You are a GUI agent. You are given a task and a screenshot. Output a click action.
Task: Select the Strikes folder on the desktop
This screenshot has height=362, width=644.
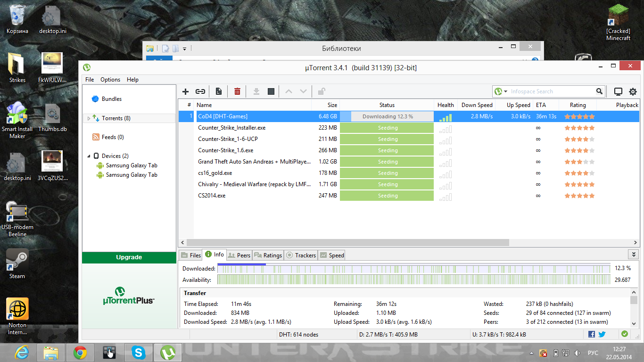click(17, 68)
